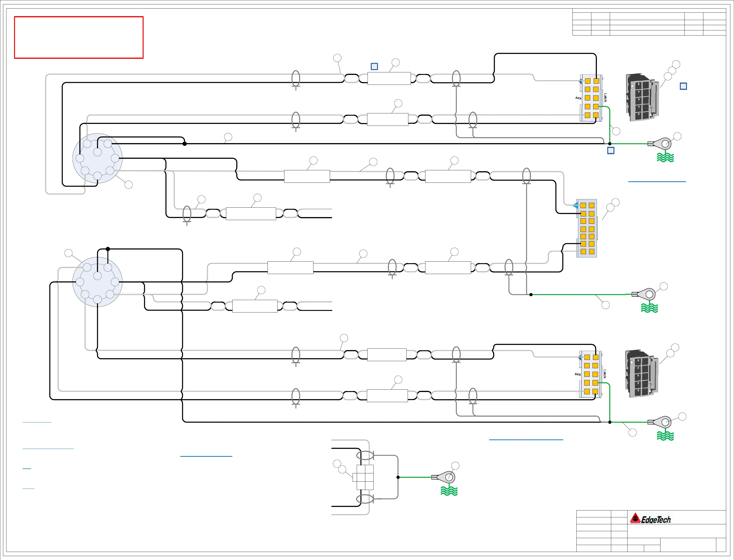
Task: Click green ground waves under the four-cell block's terminal
Action: (449, 491)
